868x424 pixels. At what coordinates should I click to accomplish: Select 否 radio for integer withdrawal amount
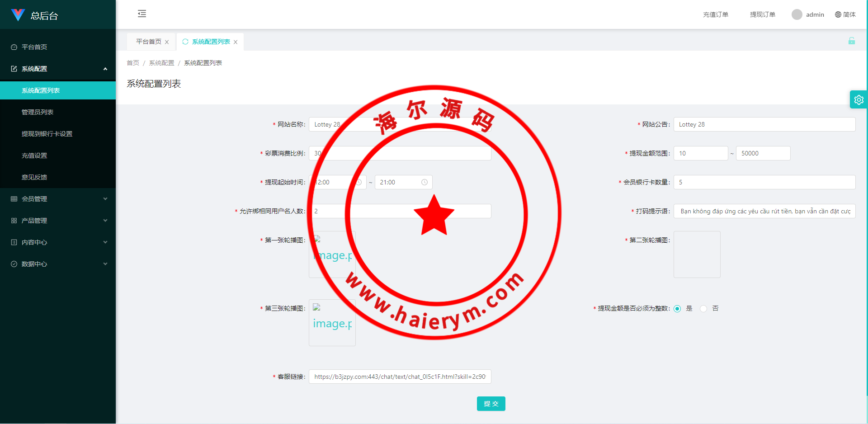pyautogui.click(x=703, y=309)
